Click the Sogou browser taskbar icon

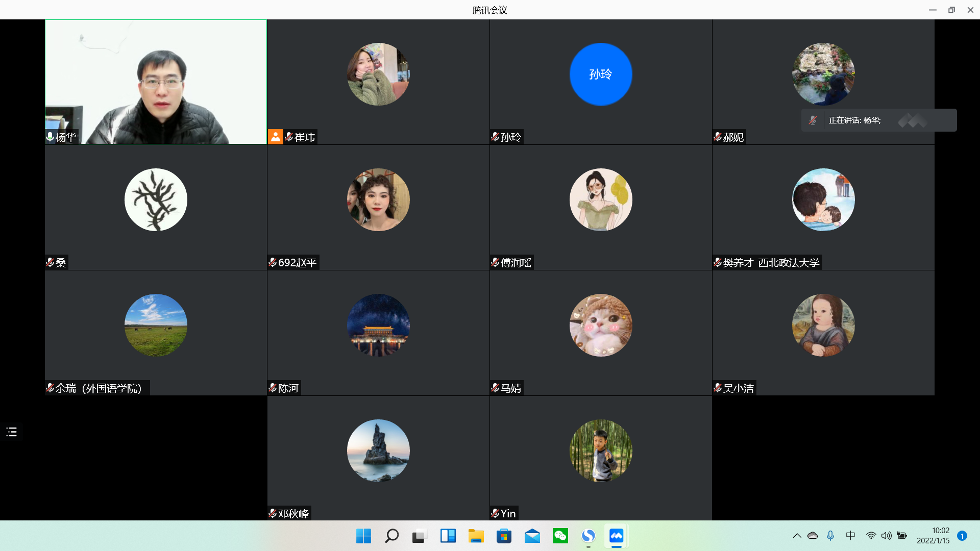coord(588,536)
